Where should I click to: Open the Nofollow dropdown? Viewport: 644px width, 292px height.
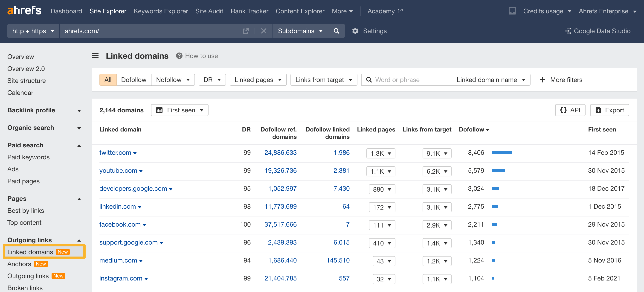point(173,80)
